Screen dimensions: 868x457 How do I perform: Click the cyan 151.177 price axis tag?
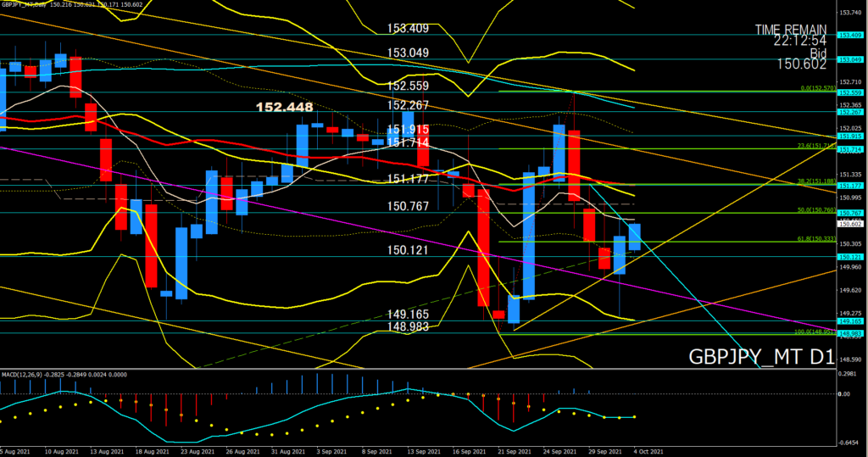[850, 186]
